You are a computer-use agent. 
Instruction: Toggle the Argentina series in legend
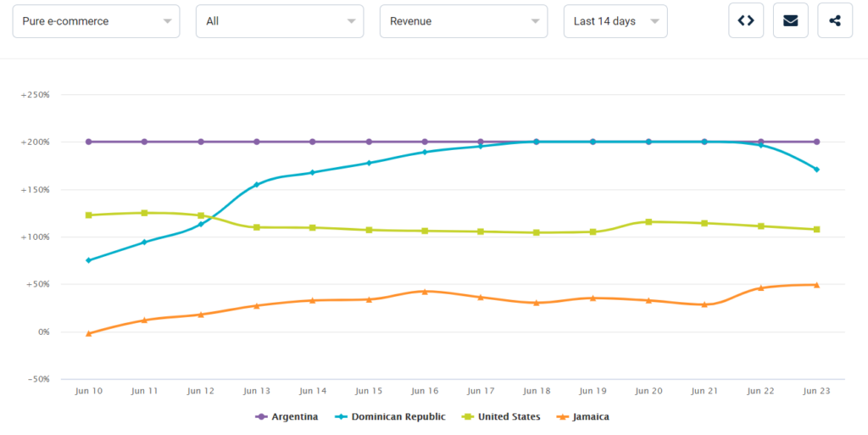pyautogui.click(x=287, y=416)
